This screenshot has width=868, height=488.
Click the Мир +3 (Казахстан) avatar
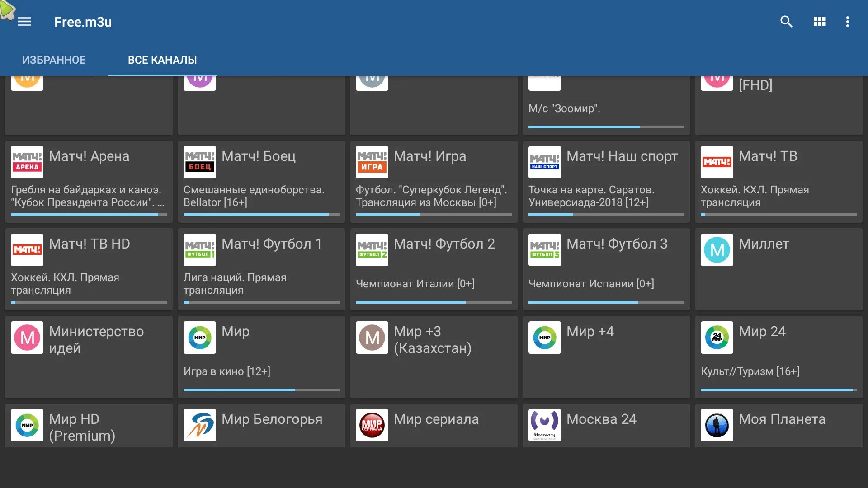372,338
